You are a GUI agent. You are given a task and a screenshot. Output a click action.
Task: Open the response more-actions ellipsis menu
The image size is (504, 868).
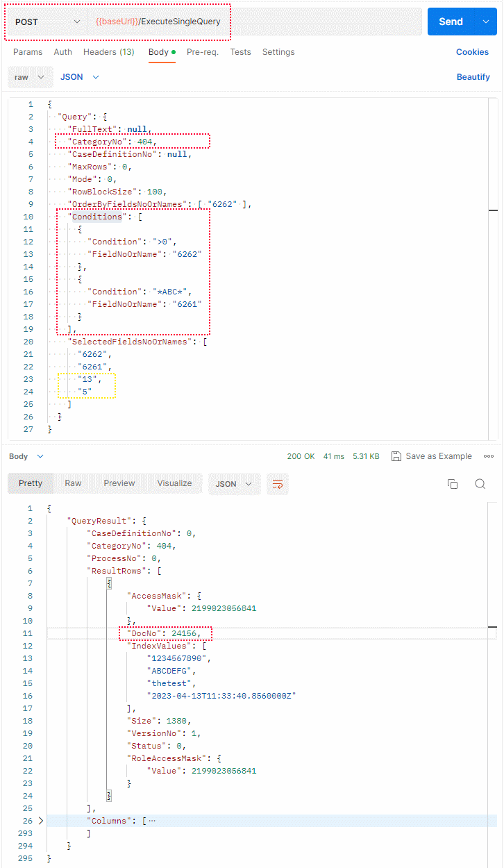(489, 456)
